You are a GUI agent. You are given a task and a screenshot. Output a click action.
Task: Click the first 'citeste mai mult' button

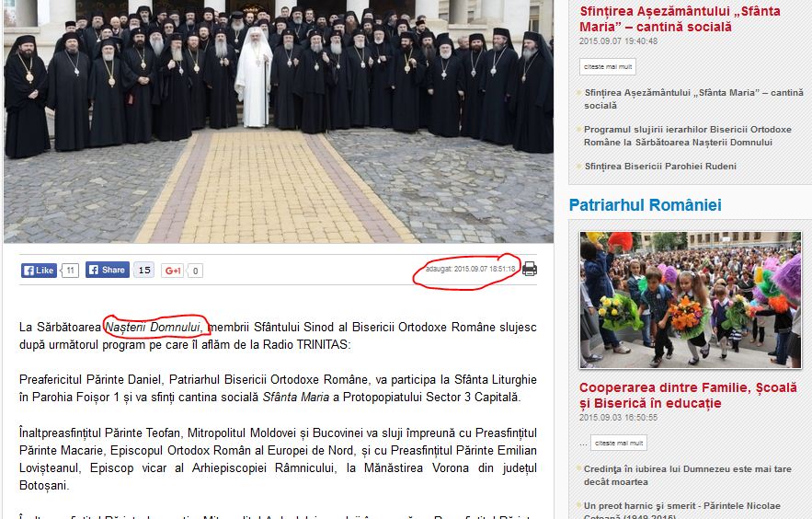[x=607, y=66]
